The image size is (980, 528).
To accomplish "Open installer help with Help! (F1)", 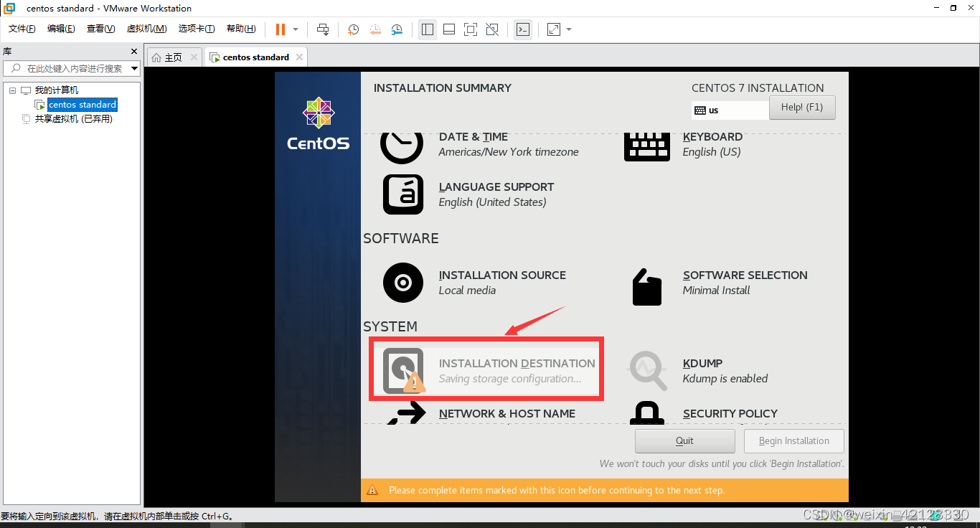I will 802,107.
